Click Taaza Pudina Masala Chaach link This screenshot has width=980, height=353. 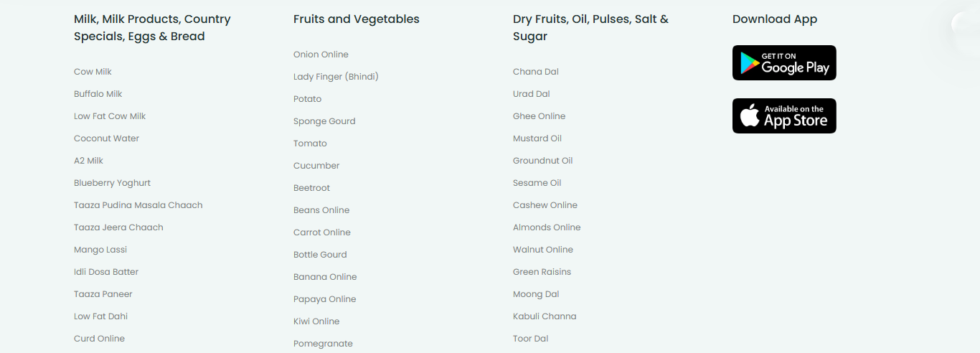138,205
